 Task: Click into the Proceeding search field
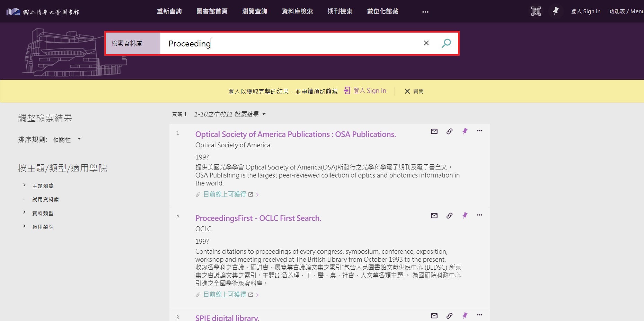tap(288, 43)
